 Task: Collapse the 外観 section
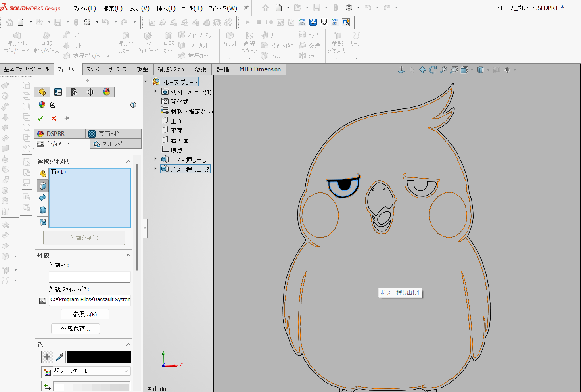(128, 255)
